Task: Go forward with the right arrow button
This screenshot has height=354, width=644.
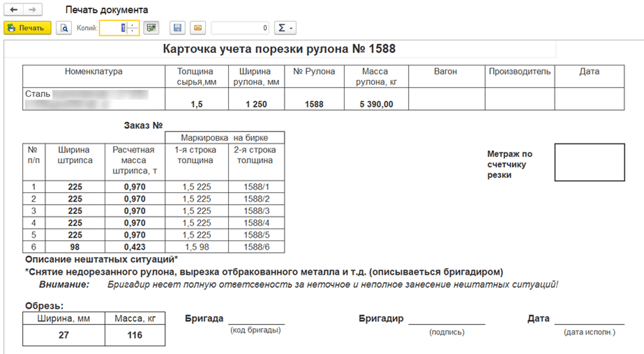Action: [33, 10]
